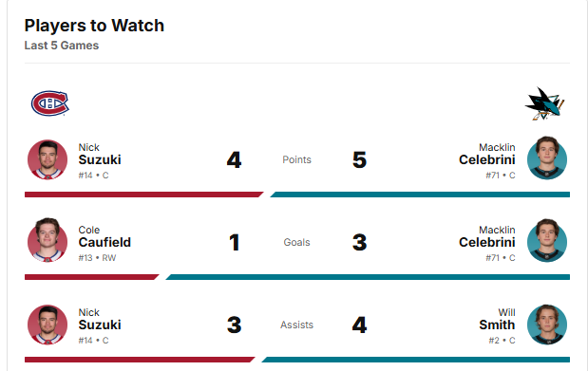Screen dimensions: 588x371
Task: Open Nick Suzuki's headshot in Points row
Action: 47,159
